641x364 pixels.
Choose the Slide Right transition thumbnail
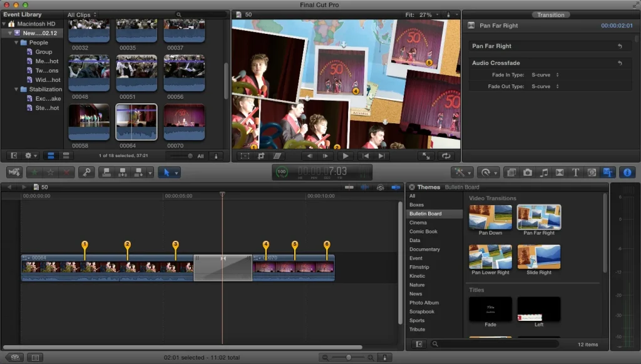coord(539,256)
